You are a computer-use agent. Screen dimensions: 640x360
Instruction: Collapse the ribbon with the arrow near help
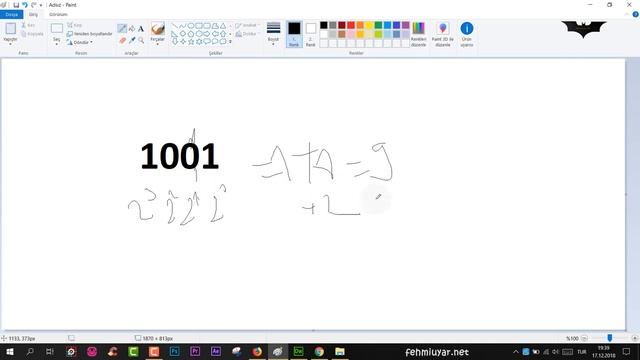tap(627, 14)
